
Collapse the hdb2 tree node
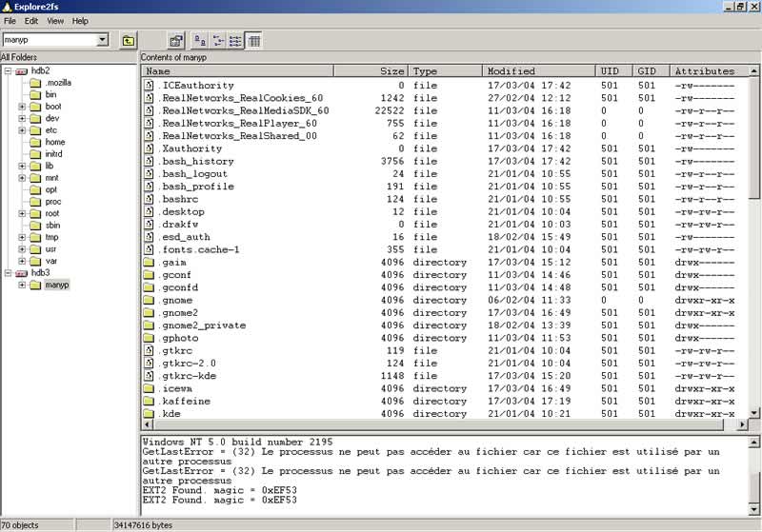tap(8, 71)
